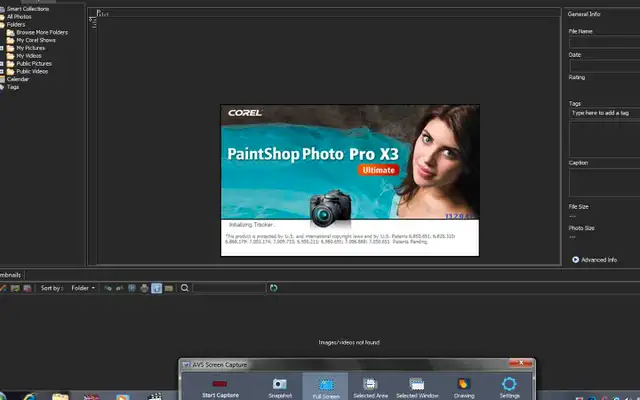
Task: Select the Folders tree item
Action: [16, 24]
